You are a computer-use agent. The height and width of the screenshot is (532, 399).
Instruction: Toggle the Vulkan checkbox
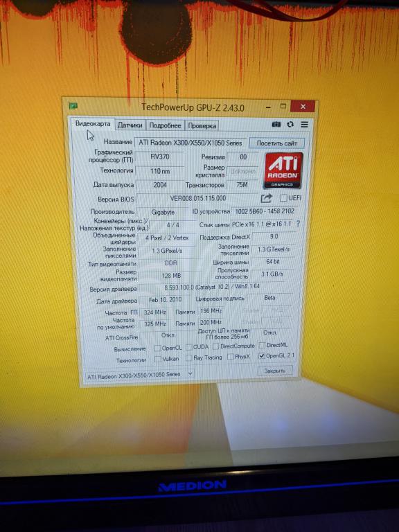coord(158,359)
